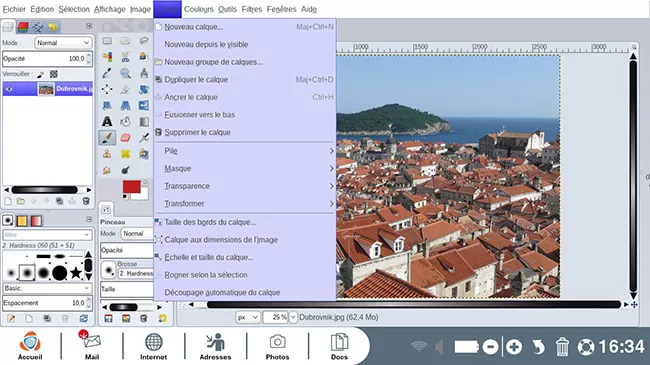The image size is (650, 365).
Task: Select the Rectangle Select tool
Action: coord(107,41)
